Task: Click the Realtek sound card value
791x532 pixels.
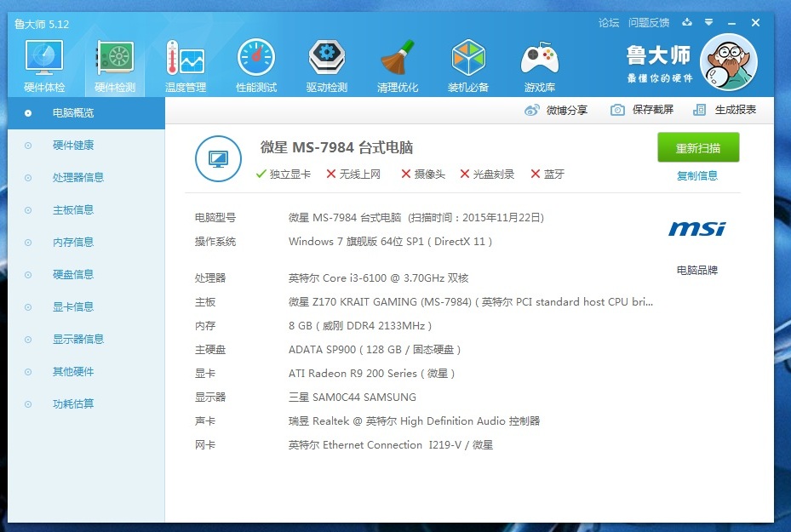Action: tap(414, 421)
